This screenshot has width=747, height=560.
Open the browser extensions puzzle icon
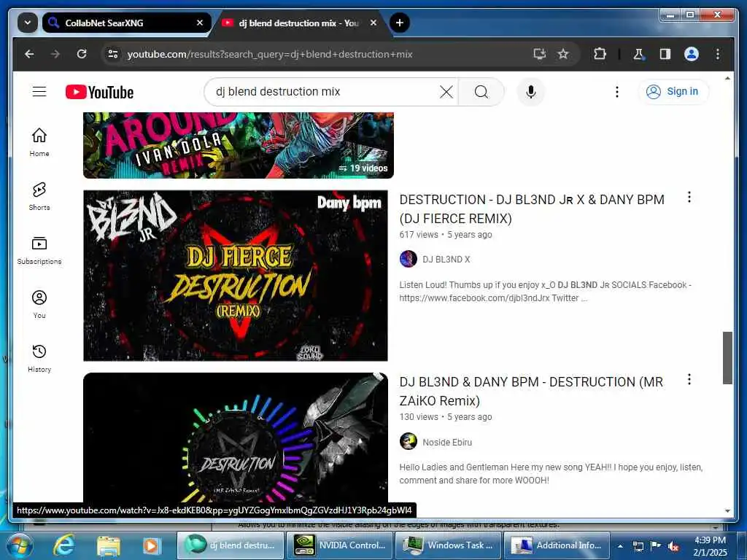point(600,54)
